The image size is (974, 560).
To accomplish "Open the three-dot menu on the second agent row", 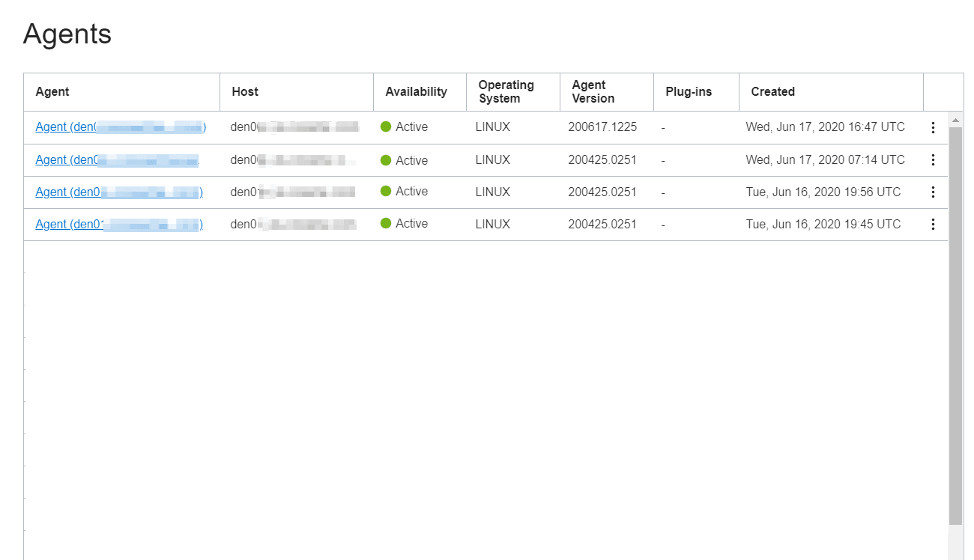I will click(x=933, y=159).
